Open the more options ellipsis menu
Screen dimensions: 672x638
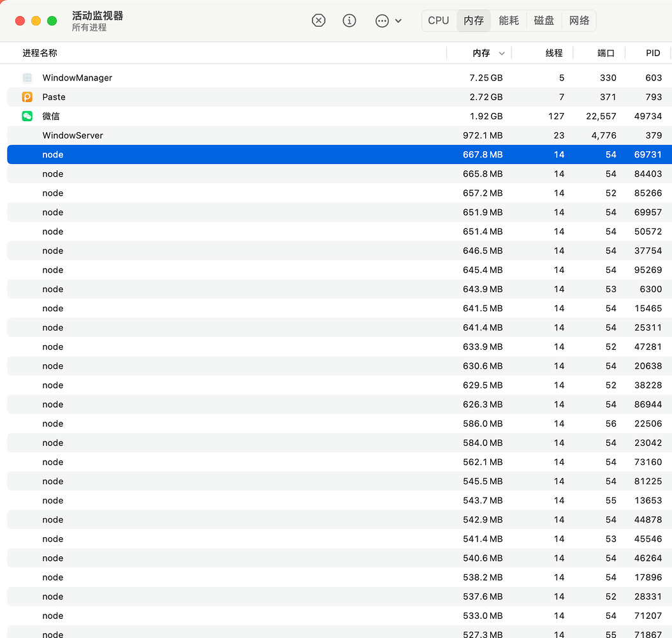[388, 20]
